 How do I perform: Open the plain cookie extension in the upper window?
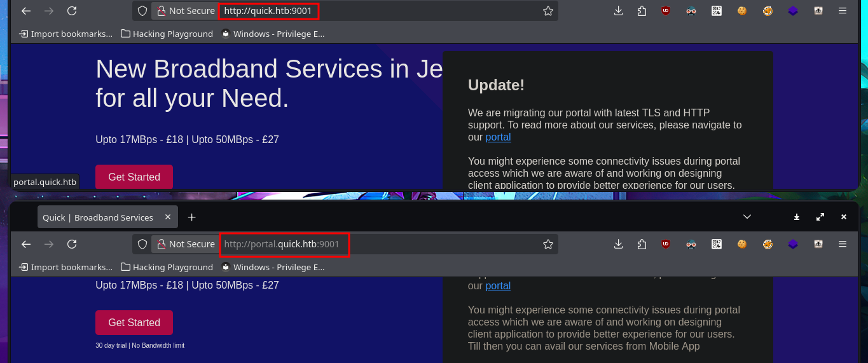coord(742,11)
